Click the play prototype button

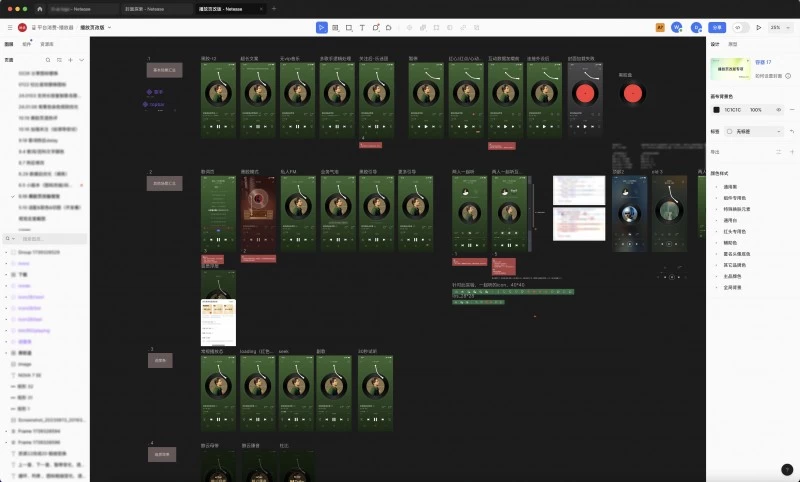pos(759,27)
